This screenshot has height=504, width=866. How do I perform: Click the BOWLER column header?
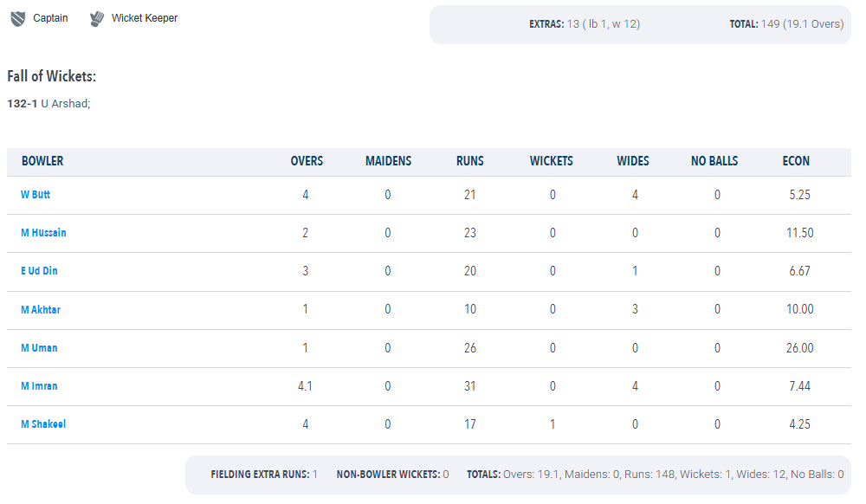[42, 161]
